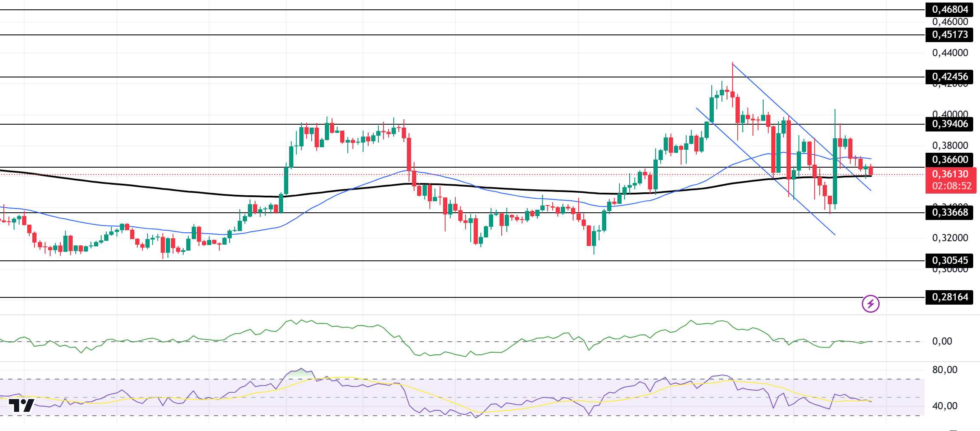The width and height of the screenshot is (980, 431).
Task: Select the 0,46804 price level label
Action: (949, 9)
